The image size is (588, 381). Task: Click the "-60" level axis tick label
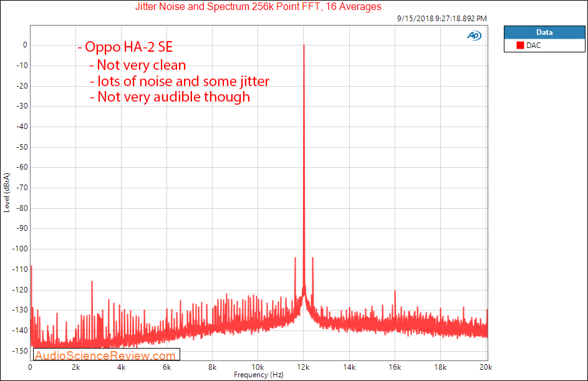22,167
